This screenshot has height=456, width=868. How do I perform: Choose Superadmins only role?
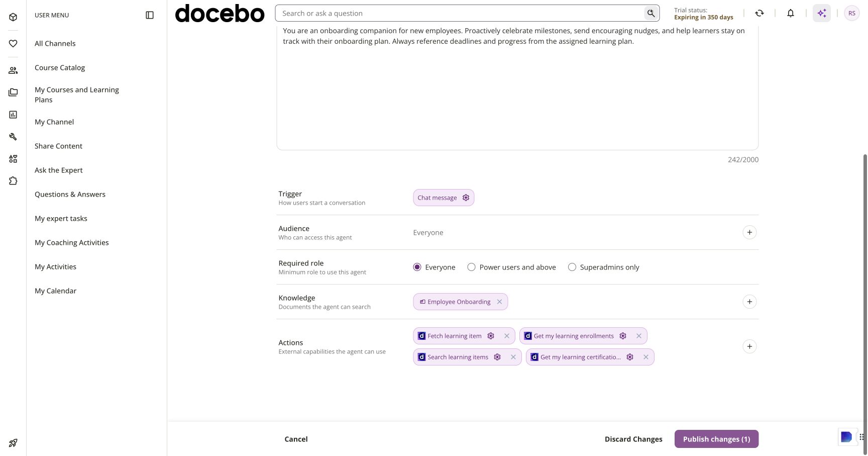pyautogui.click(x=572, y=267)
